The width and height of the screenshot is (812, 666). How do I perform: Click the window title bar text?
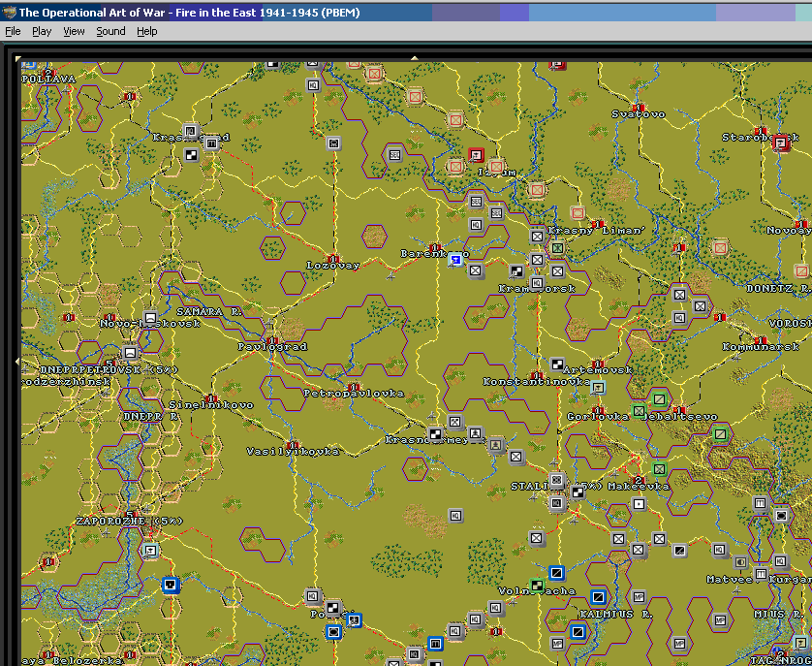pyautogui.click(x=189, y=13)
